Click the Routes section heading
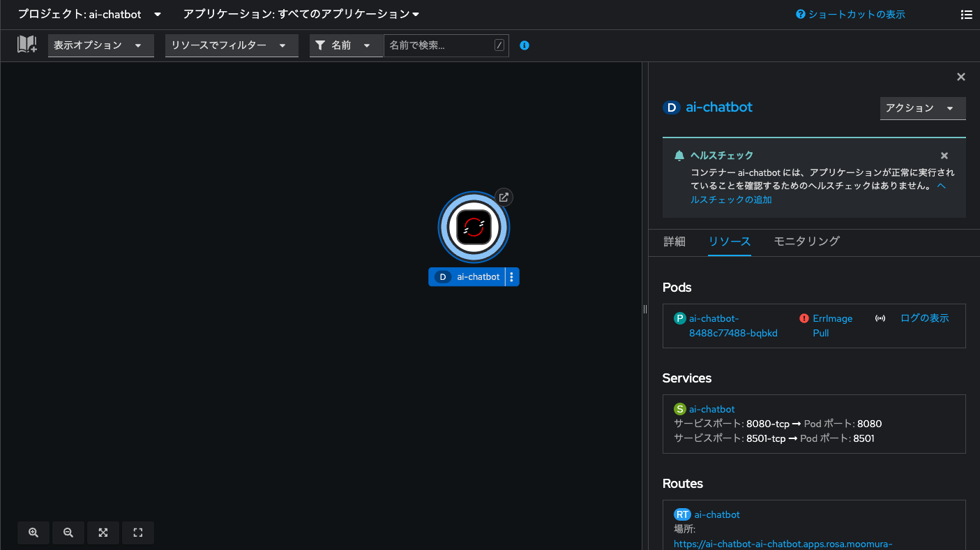Screen dimensions: 980x550 [x=683, y=484]
